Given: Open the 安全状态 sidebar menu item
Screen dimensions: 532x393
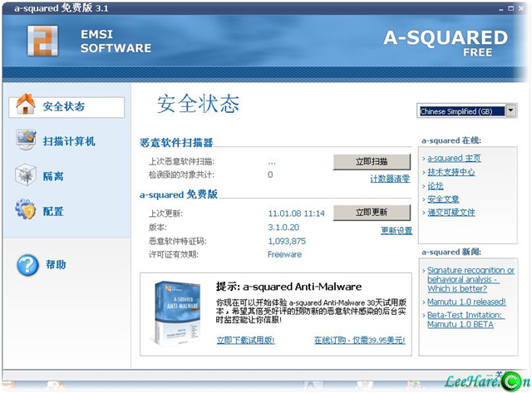Looking at the screenshot, I should [x=66, y=107].
